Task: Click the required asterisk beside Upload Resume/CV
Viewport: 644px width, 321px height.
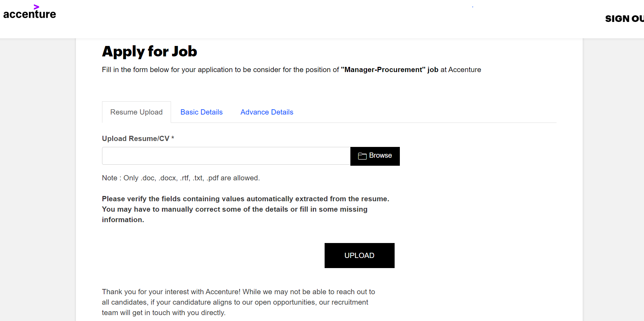Action: click(173, 138)
